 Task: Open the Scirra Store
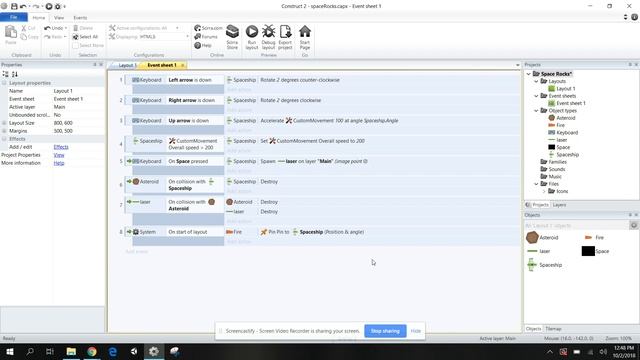pos(232,37)
